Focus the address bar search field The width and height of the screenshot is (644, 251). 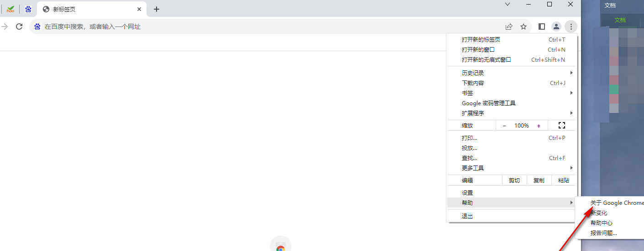(x=265, y=27)
